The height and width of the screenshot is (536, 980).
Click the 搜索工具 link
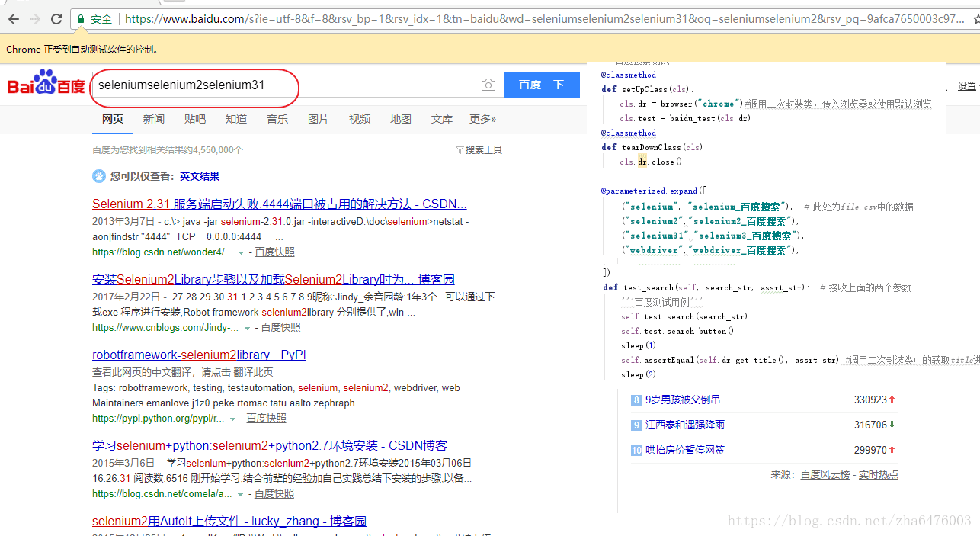(484, 150)
